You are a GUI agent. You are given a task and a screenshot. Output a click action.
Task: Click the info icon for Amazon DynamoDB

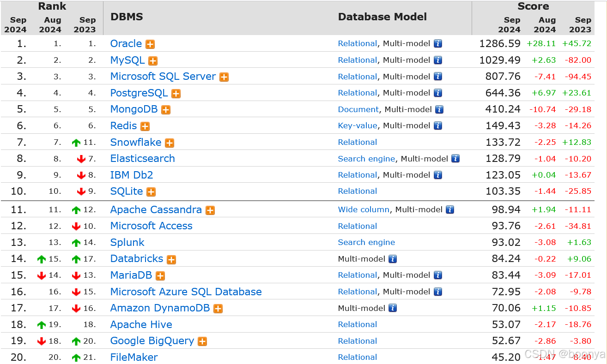(393, 308)
